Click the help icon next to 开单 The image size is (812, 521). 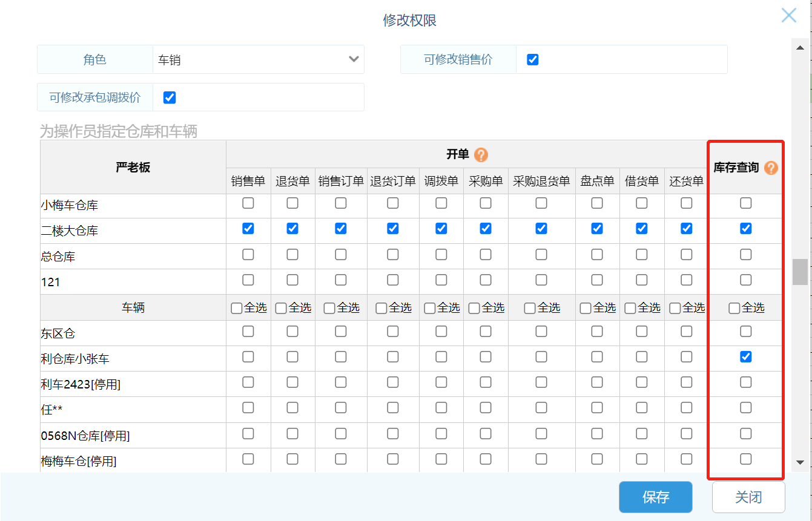481,155
